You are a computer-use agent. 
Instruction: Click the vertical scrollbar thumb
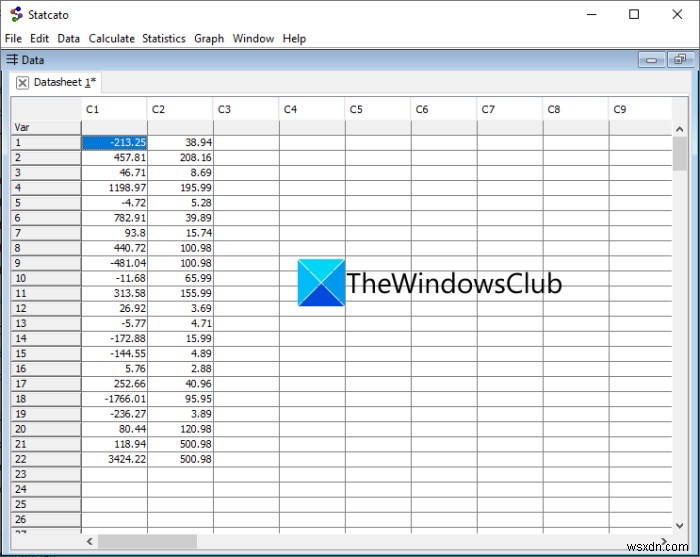pyautogui.click(x=679, y=154)
